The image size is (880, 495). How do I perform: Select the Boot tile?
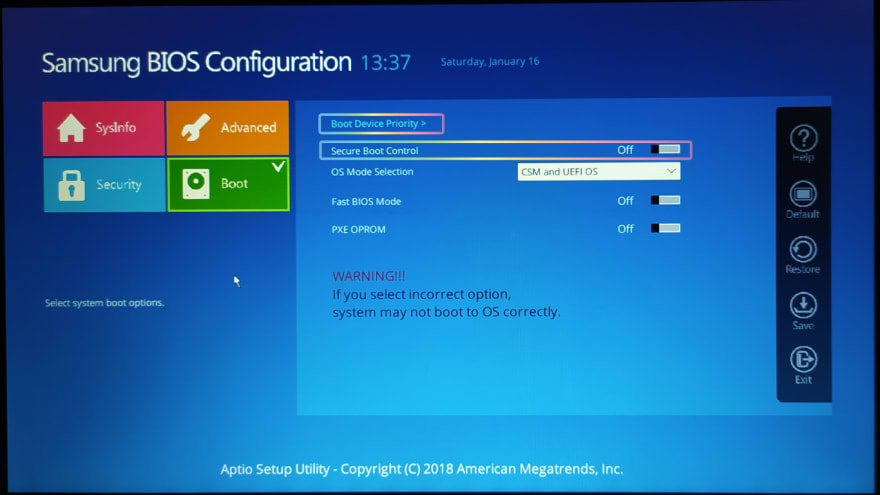tap(228, 184)
